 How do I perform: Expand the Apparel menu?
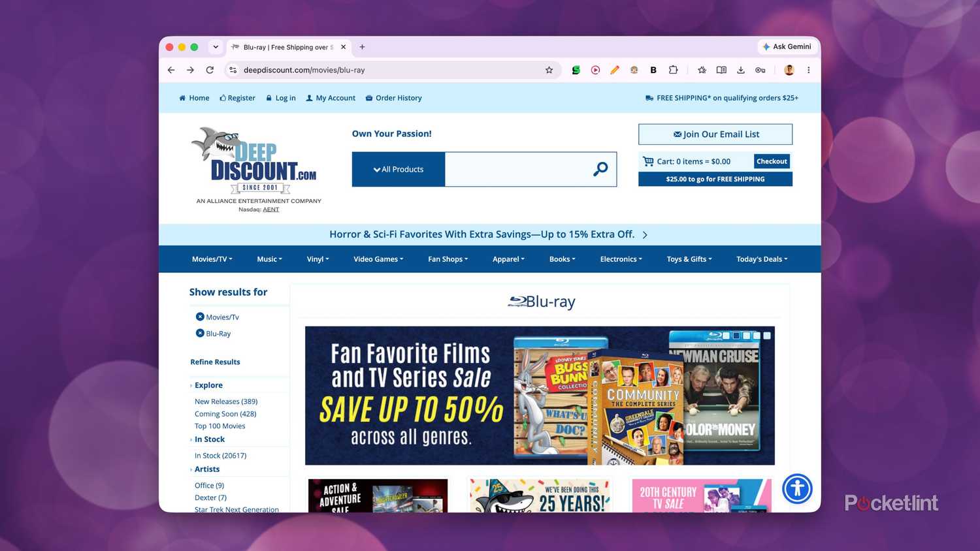click(508, 259)
